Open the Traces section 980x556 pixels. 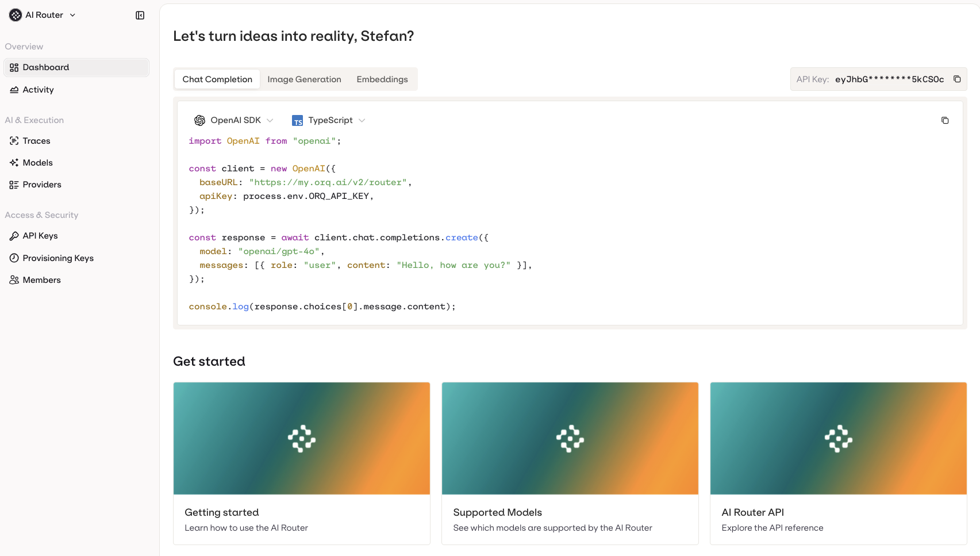click(76, 141)
